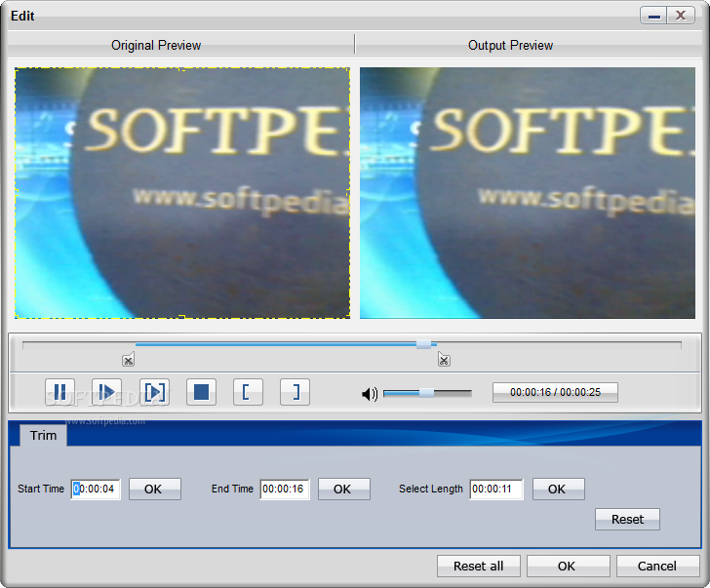Viewport: 710px width, 588px height.
Task: Click the playback position slider thumb
Action: point(424,344)
